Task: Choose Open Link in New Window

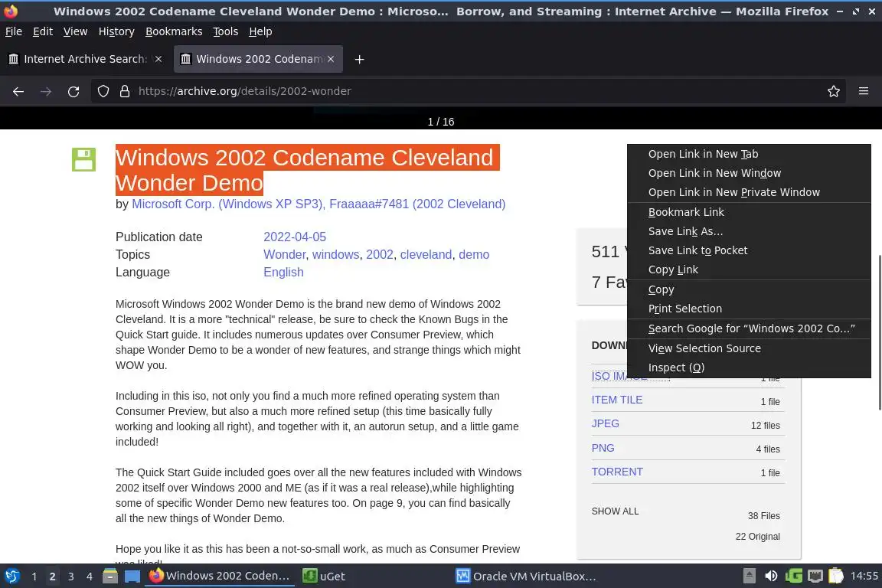Action: click(749, 173)
